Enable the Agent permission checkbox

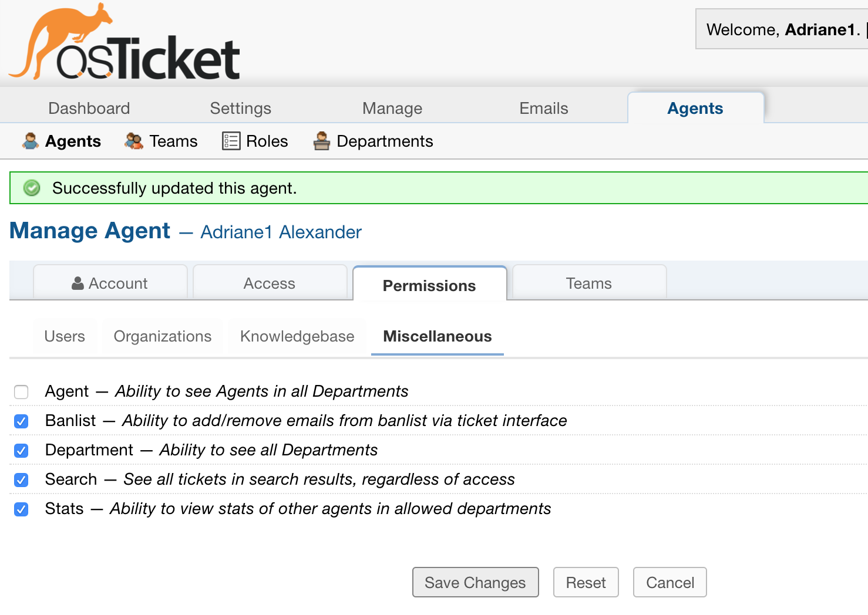click(21, 392)
